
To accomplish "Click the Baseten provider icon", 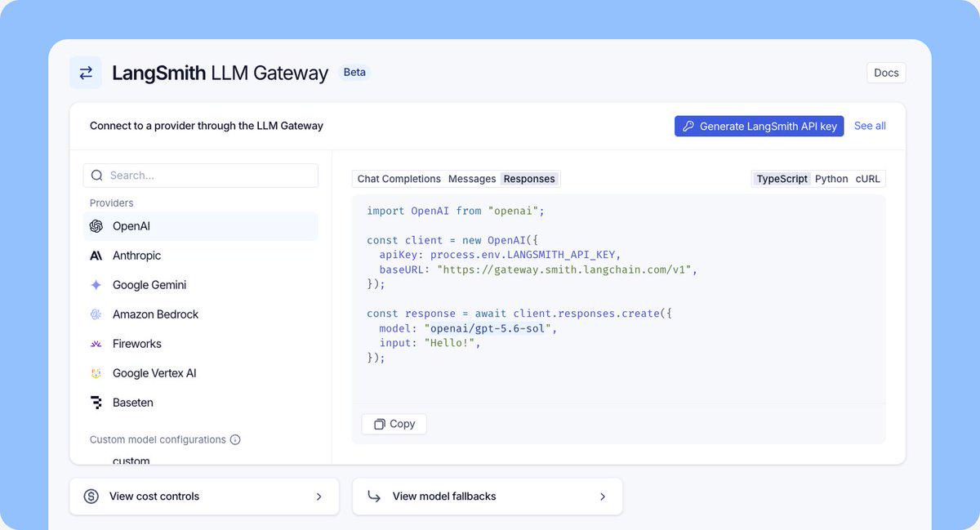I will click(x=96, y=403).
